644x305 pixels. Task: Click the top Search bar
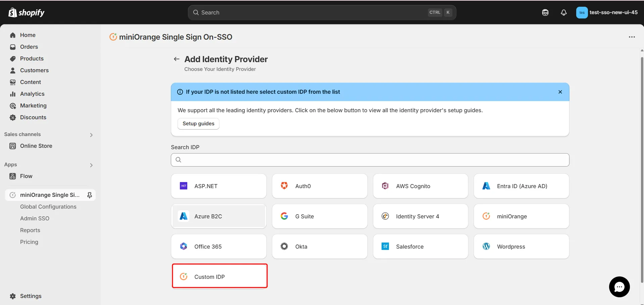(x=322, y=12)
